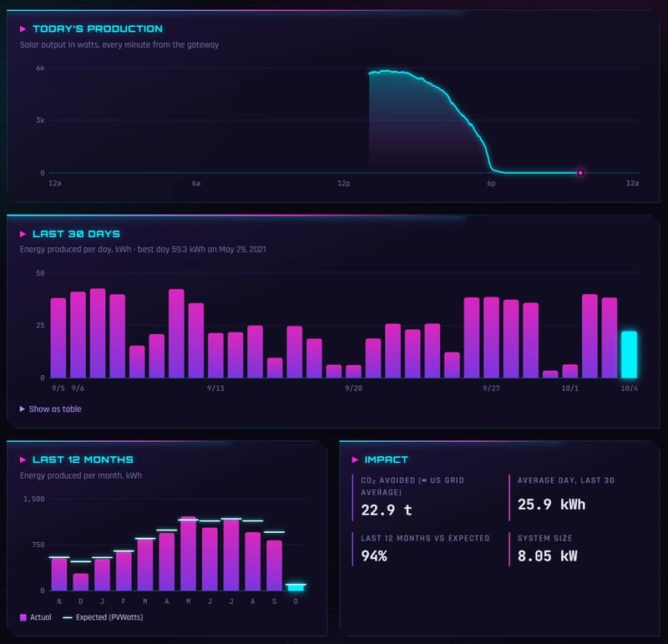Click the triangle icon beside Impact heading
Screen dimensions: 668x644
point(355,460)
